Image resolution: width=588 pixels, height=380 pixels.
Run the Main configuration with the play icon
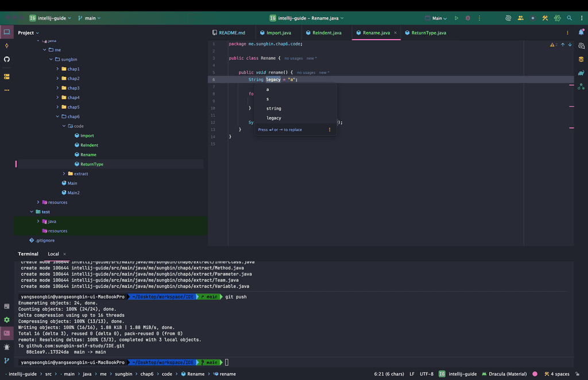tap(457, 18)
